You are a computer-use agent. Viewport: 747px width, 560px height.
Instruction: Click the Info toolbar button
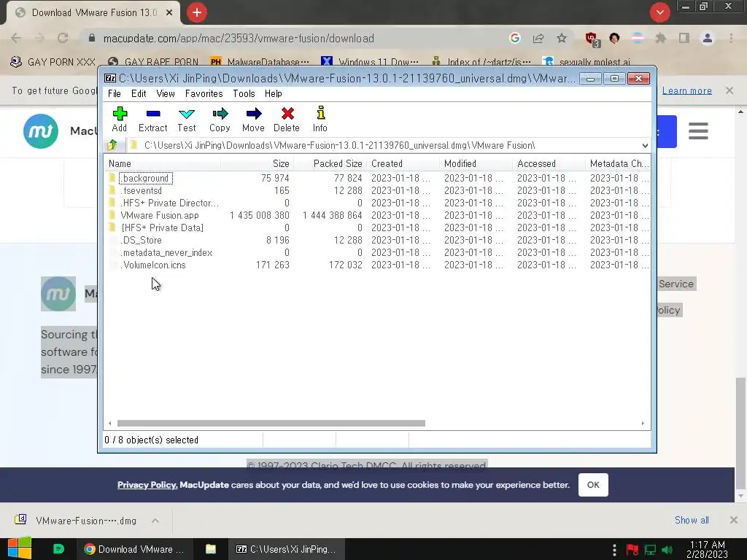320,119
